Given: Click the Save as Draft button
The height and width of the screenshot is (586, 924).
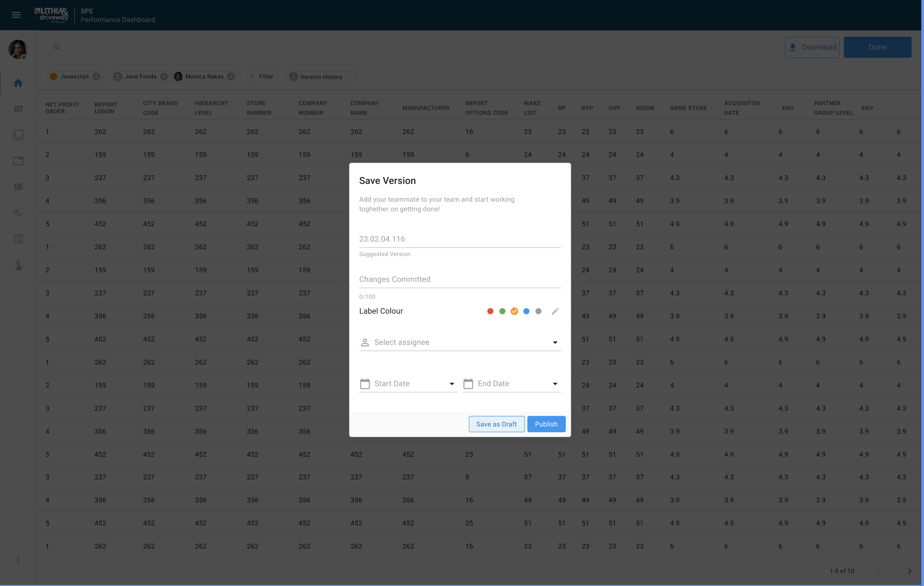Looking at the screenshot, I should coord(496,424).
